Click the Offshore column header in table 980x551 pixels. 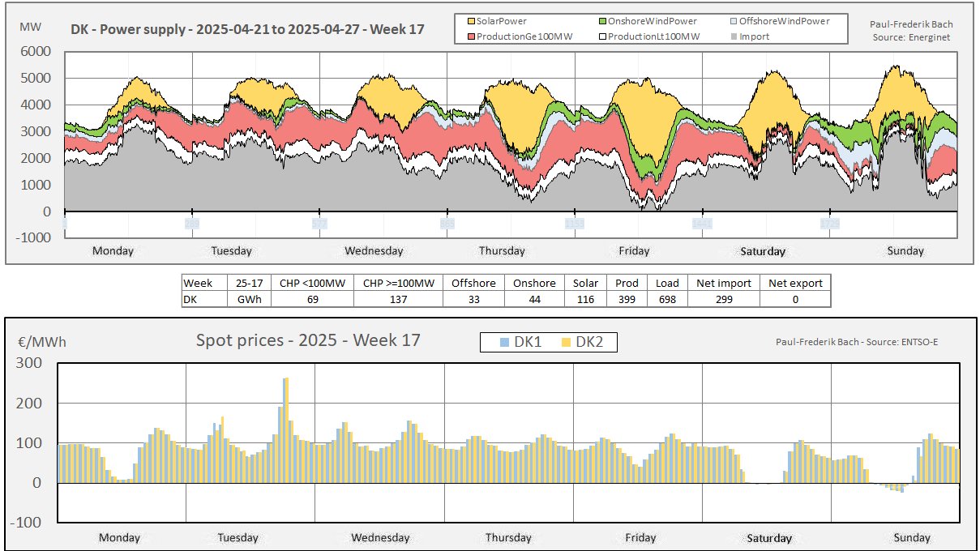pyautogui.click(x=473, y=283)
